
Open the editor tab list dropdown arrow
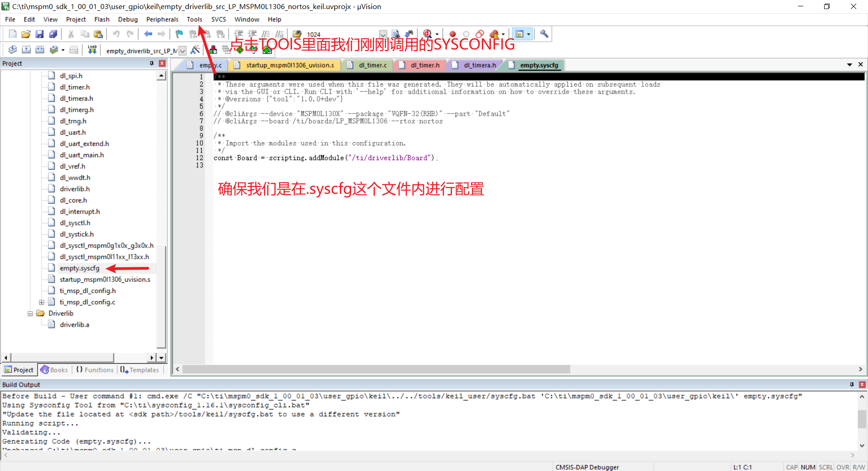[x=849, y=65]
